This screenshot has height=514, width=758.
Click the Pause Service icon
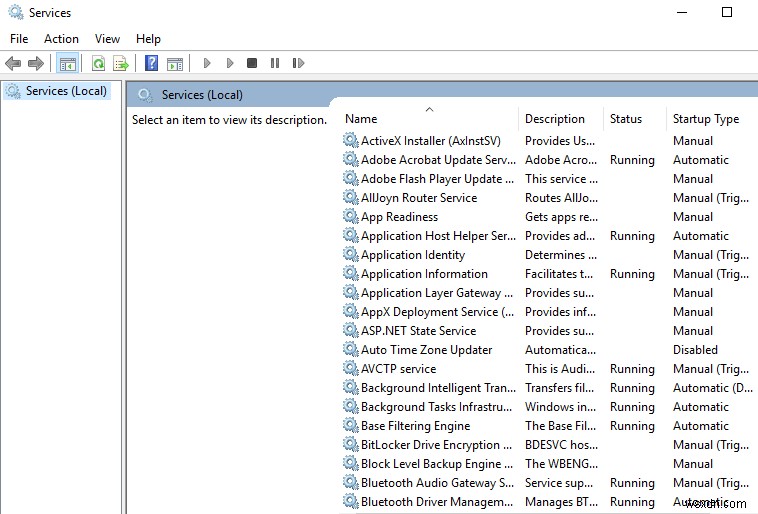pyautogui.click(x=275, y=63)
